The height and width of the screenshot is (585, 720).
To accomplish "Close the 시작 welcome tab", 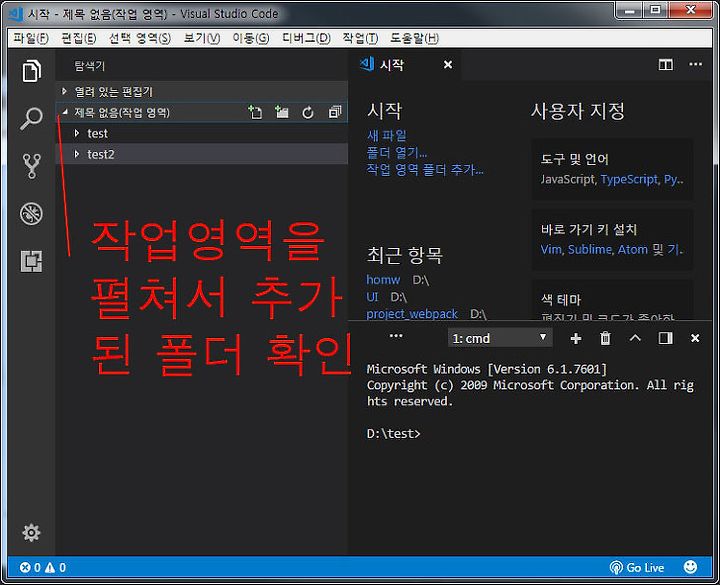I will tap(448, 65).
